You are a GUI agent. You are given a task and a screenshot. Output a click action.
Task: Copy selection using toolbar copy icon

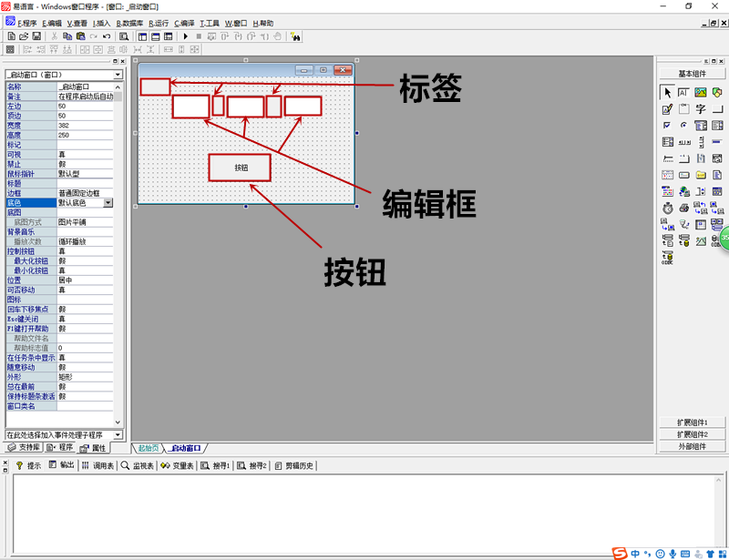[67, 36]
